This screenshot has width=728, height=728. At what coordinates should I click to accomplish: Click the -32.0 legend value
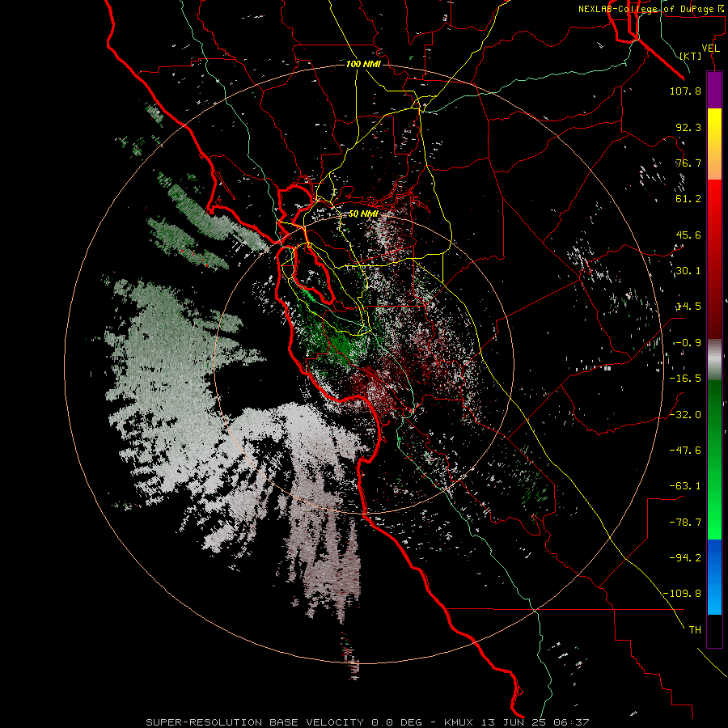[x=685, y=415]
